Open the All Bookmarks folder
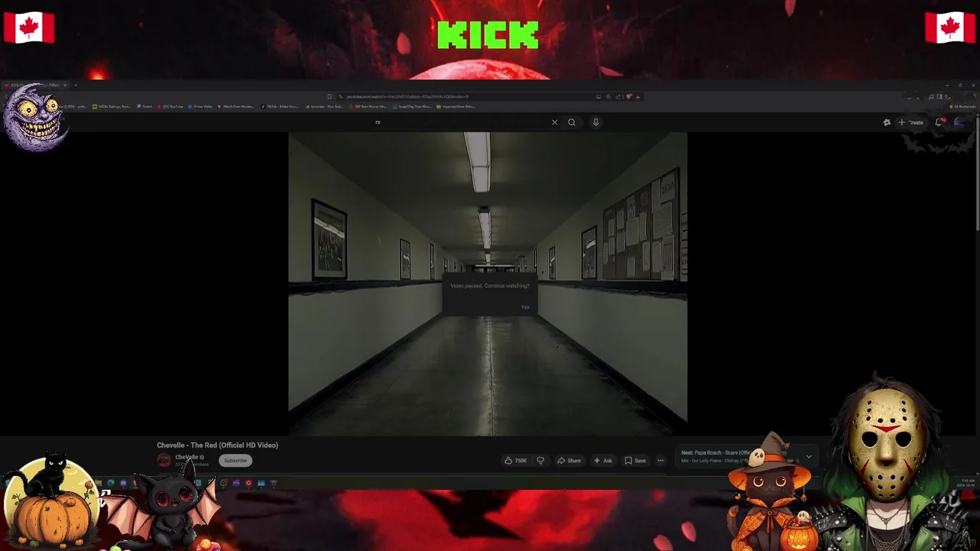The image size is (980, 551). 962,106
